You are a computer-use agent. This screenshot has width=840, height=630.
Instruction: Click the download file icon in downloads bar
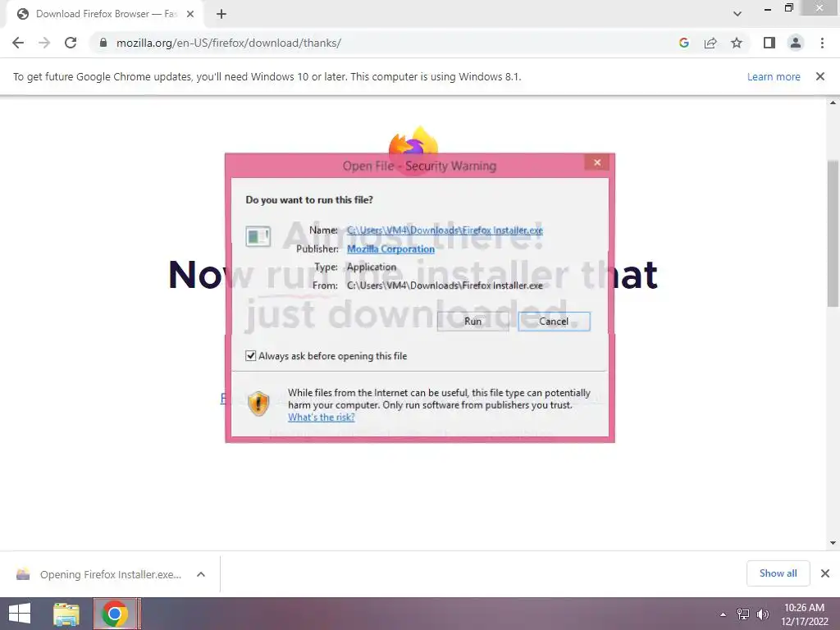[x=23, y=574]
